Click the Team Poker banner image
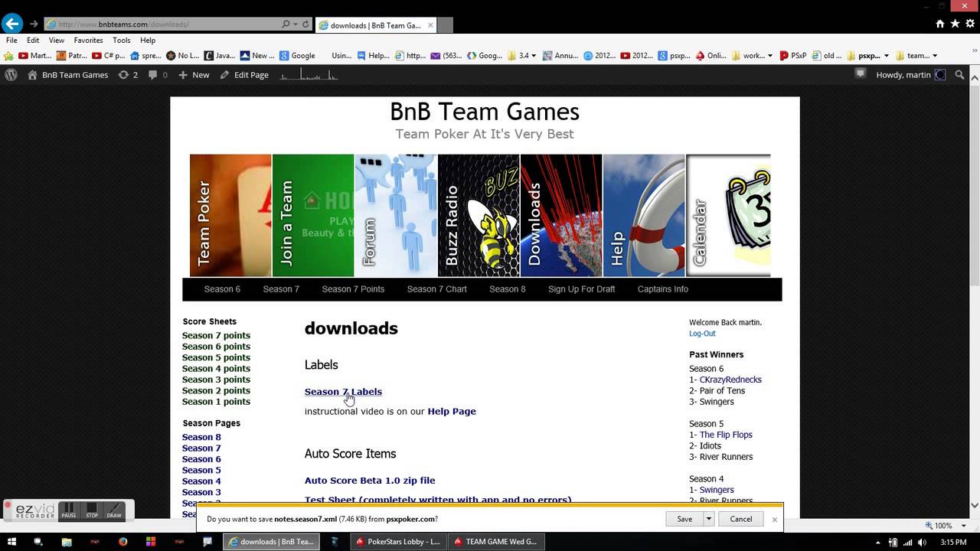The height and width of the screenshot is (551, 980). tap(230, 215)
